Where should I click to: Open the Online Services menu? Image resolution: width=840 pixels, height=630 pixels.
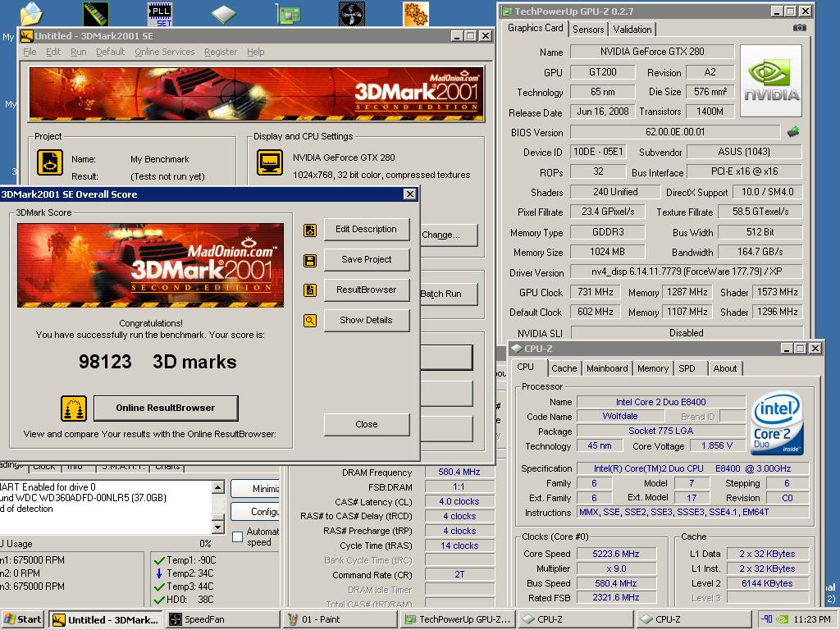coord(164,52)
